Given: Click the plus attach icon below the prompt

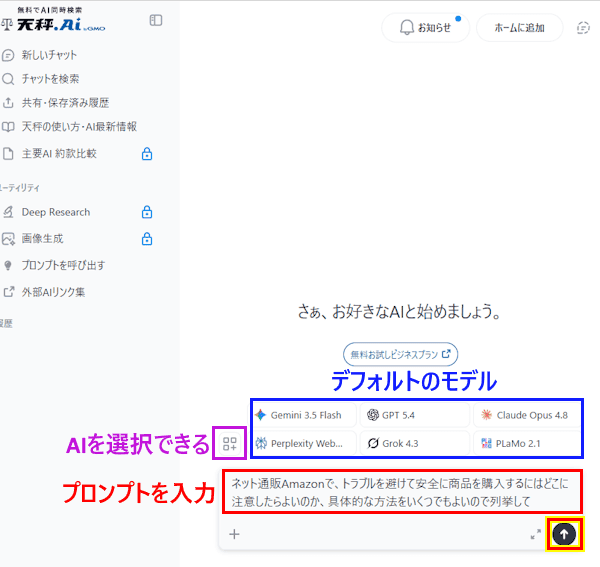Looking at the screenshot, I should click(x=234, y=534).
